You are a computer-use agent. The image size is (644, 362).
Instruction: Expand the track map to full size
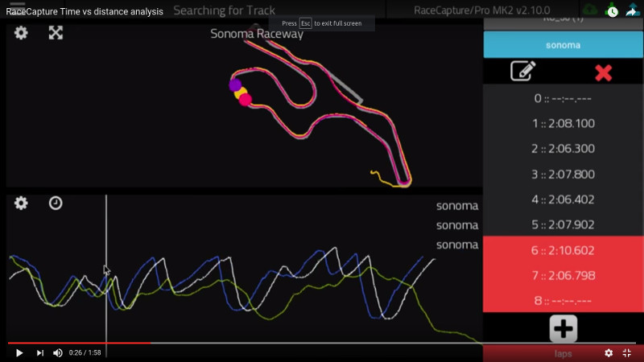56,33
